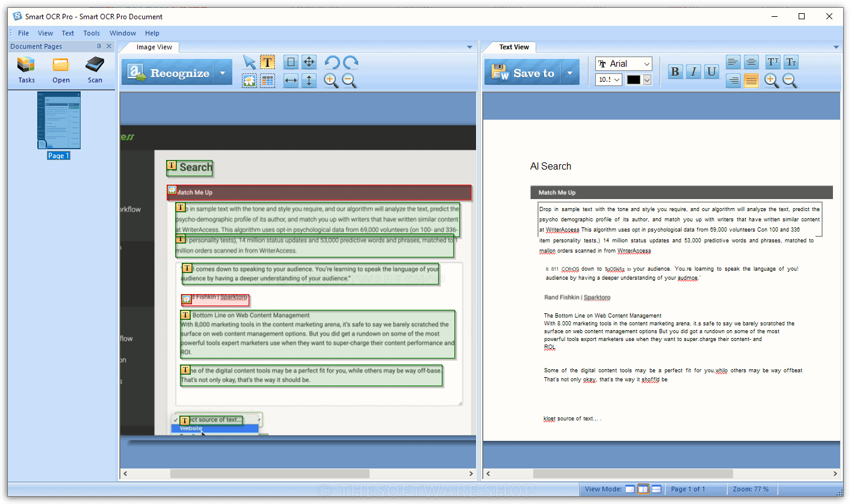Switch to side-by-side view mode

(x=643, y=489)
